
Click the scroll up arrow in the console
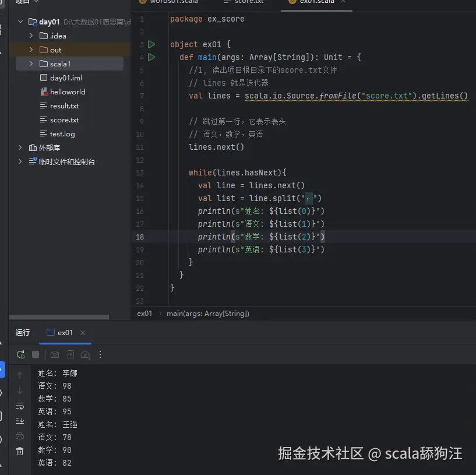(x=20, y=375)
